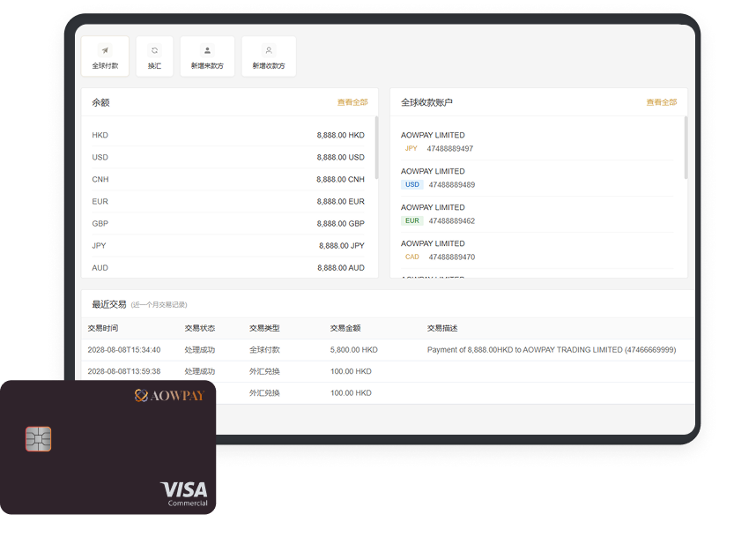756x544 pixels.
Task: View all balances via 查看全部 link
Action: point(352,102)
